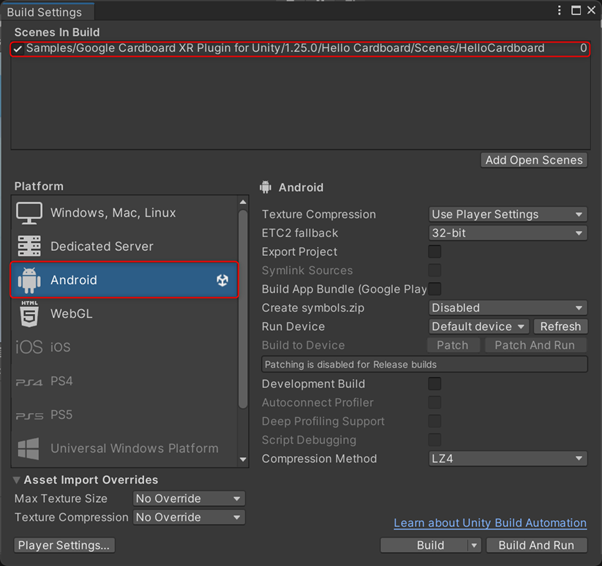Open the Run Device Default device dropdown
Image resolution: width=602 pixels, height=566 pixels.
pyautogui.click(x=478, y=326)
